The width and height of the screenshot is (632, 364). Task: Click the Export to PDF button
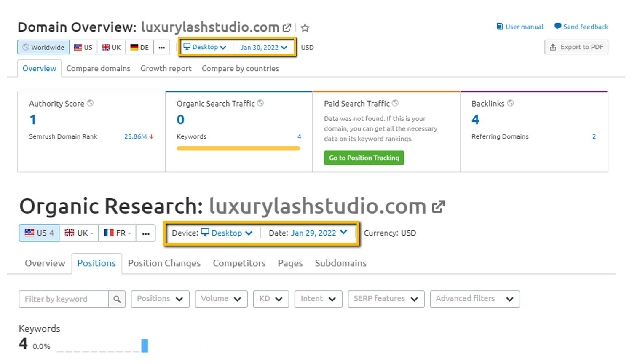pos(576,47)
